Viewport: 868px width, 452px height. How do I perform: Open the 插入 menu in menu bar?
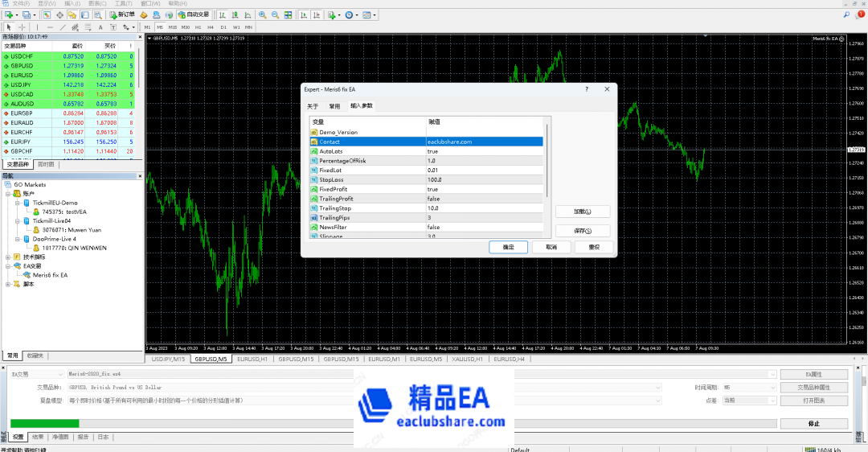[x=72, y=3]
